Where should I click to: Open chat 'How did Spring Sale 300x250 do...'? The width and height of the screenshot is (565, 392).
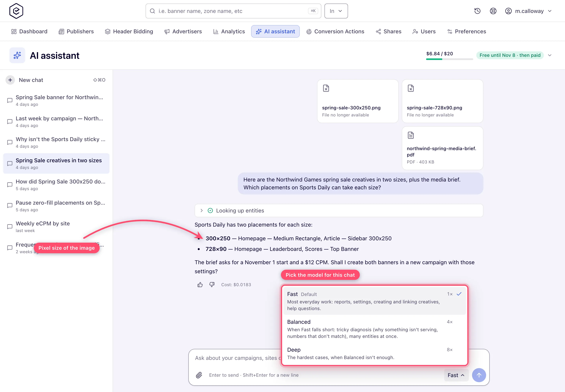pyautogui.click(x=56, y=185)
